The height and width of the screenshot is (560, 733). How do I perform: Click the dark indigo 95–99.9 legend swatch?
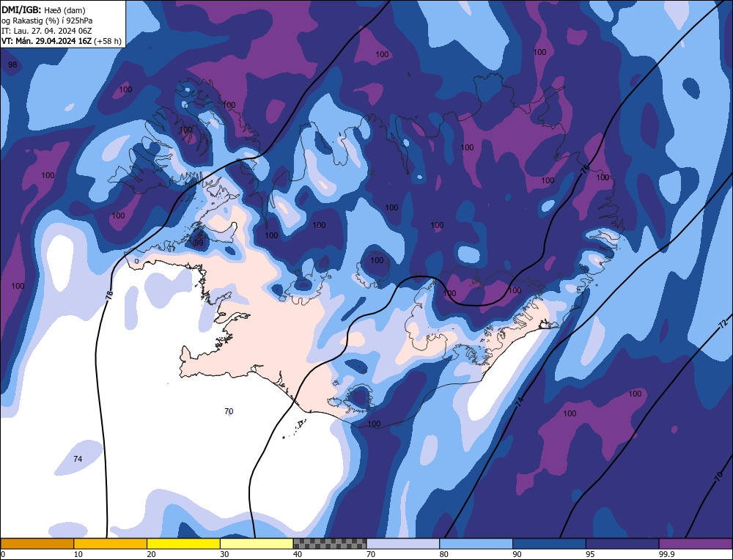click(x=622, y=543)
